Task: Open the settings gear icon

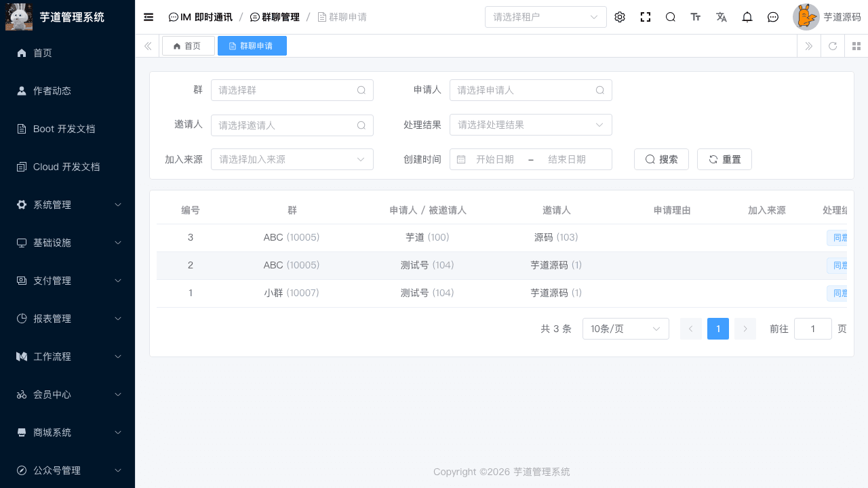Action: [620, 17]
